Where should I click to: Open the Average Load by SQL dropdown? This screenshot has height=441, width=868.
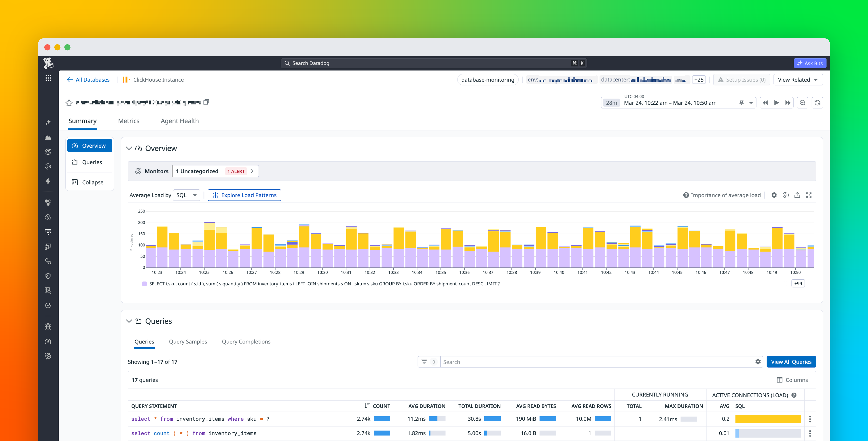186,195
